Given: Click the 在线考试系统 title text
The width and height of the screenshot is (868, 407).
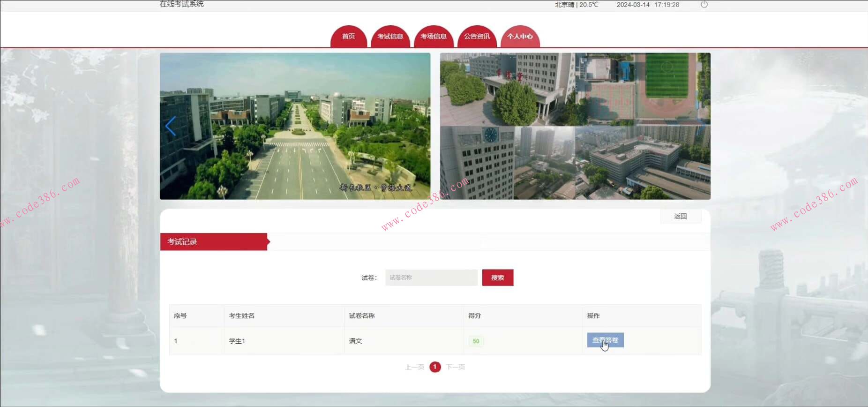Looking at the screenshot, I should coord(181,5).
